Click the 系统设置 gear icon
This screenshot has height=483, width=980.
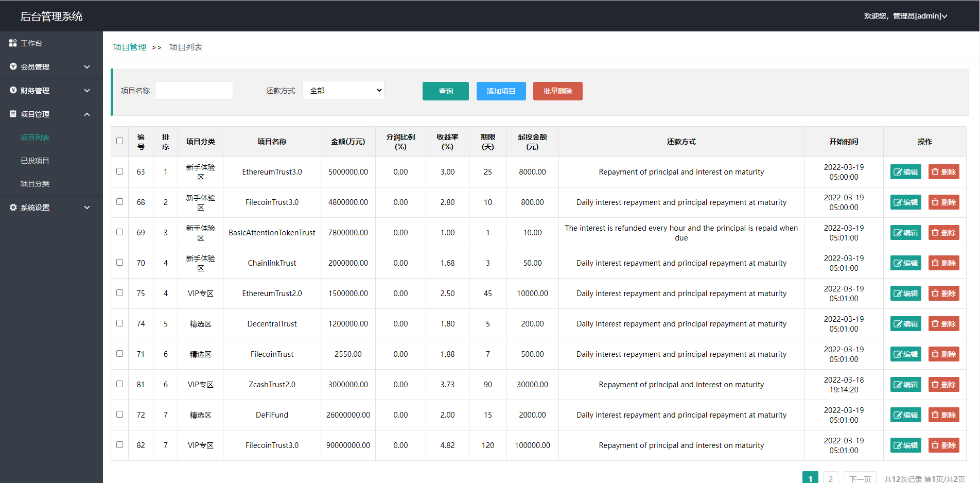(x=13, y=208)
